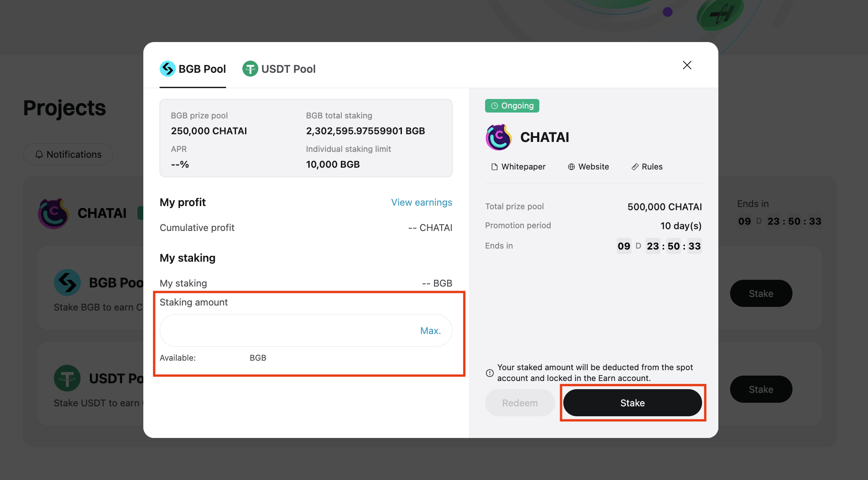Click Stake on background USDT Pool row
This screenshot has width=868, height=480.
click(761, 389)
